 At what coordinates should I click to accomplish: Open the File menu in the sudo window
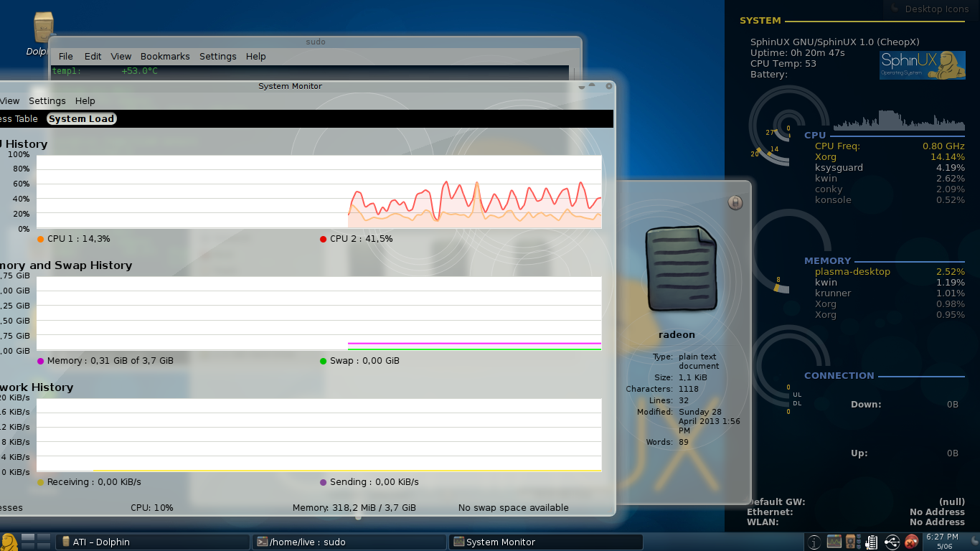65,57
